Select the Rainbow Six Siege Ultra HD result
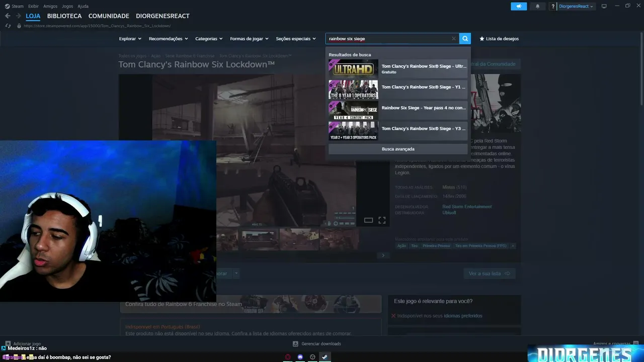 click(x=398, y=68)
